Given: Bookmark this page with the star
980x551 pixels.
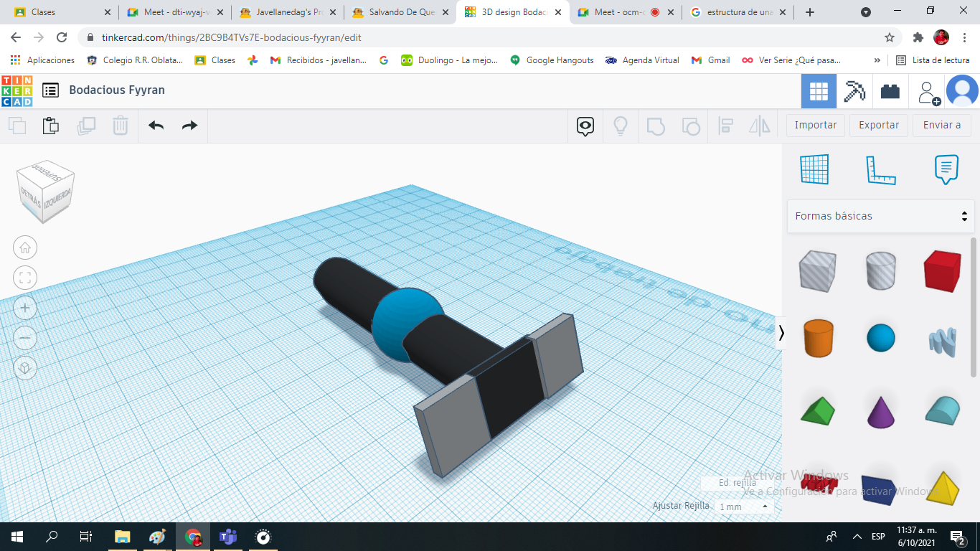Looking at the screenshot, I should 890,37.
